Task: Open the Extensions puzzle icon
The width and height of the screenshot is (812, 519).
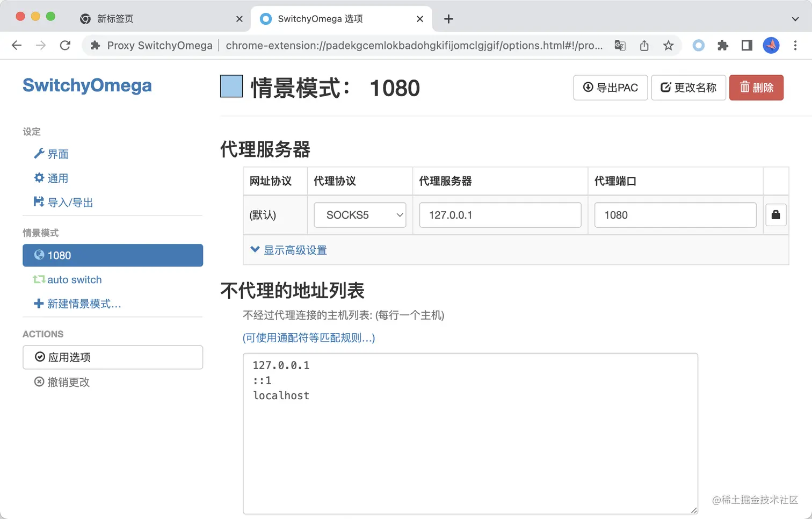Action: pos(723,46)
